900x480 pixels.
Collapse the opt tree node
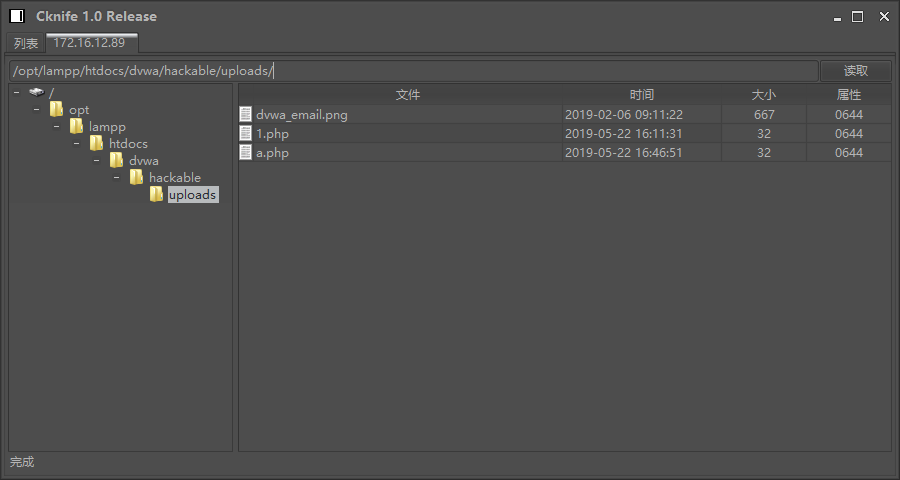[37, 110]
